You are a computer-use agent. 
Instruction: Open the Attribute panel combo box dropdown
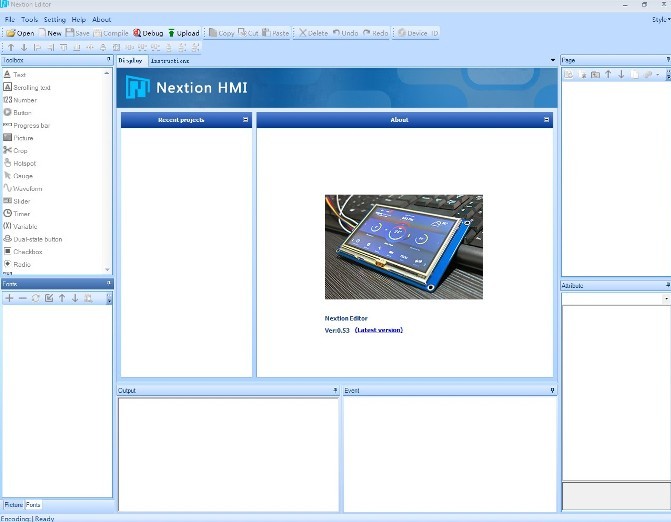pyautogui.click(x=666, y=299)
